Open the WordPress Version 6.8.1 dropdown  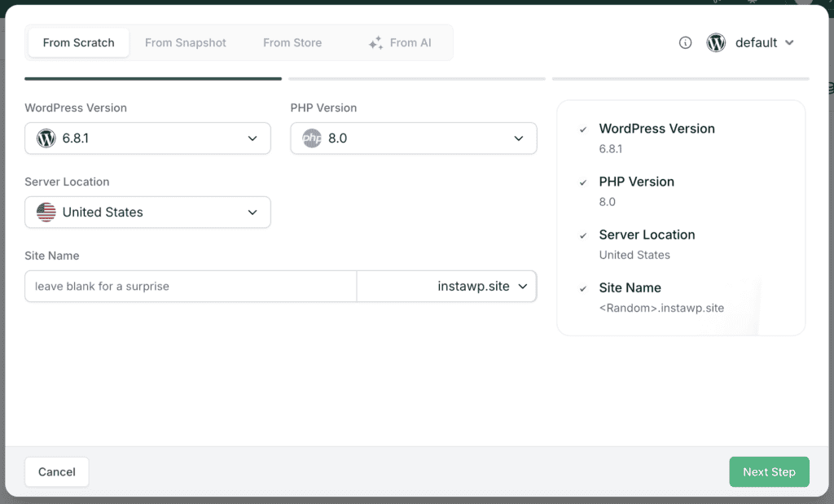(148, 138)
